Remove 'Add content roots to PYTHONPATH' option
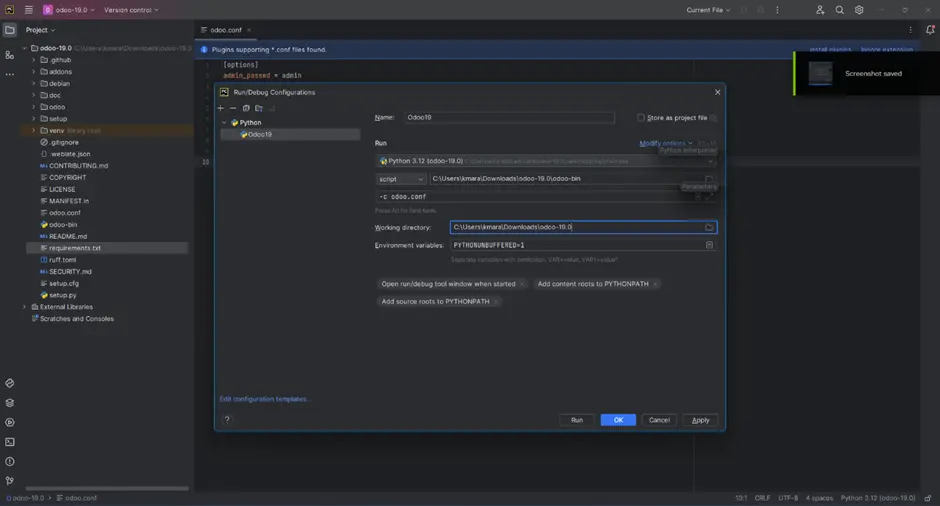This screenshot has height=506, width=940. click(655, 284)
